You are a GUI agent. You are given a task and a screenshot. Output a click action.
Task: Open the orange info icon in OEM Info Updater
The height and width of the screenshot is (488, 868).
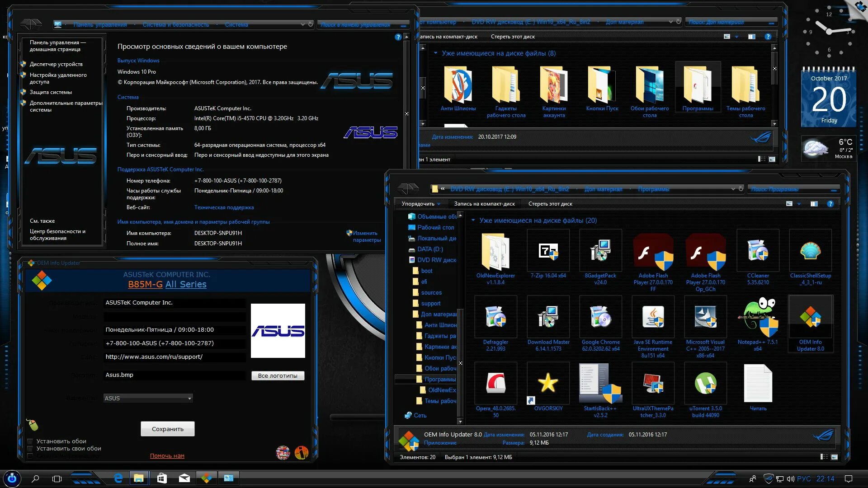(301, 452)
